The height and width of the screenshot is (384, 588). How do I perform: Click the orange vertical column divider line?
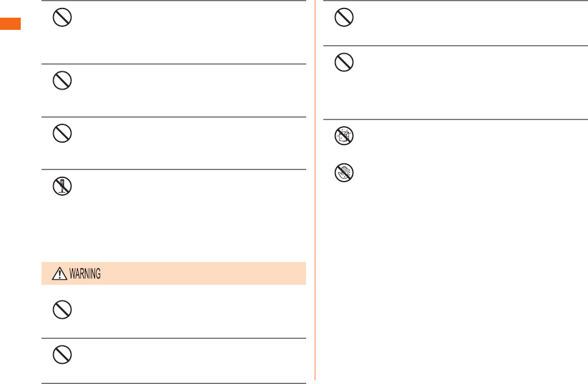315,190
